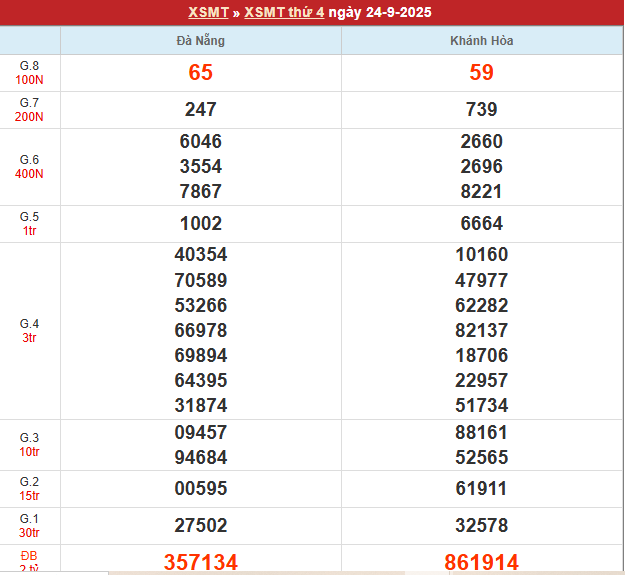625x575 pixels.
Task: Select the G.4 number 70589
Action: coord(200,281)
